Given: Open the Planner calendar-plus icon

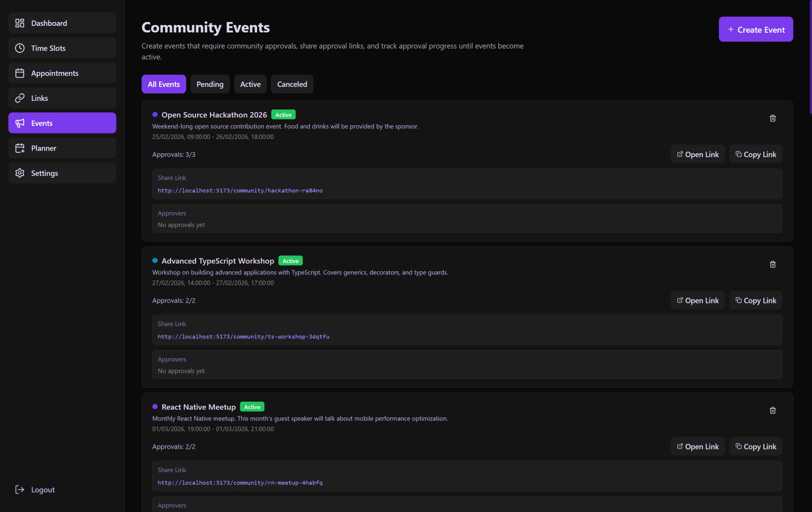Looking at the screenshot, I should point(20,148).
